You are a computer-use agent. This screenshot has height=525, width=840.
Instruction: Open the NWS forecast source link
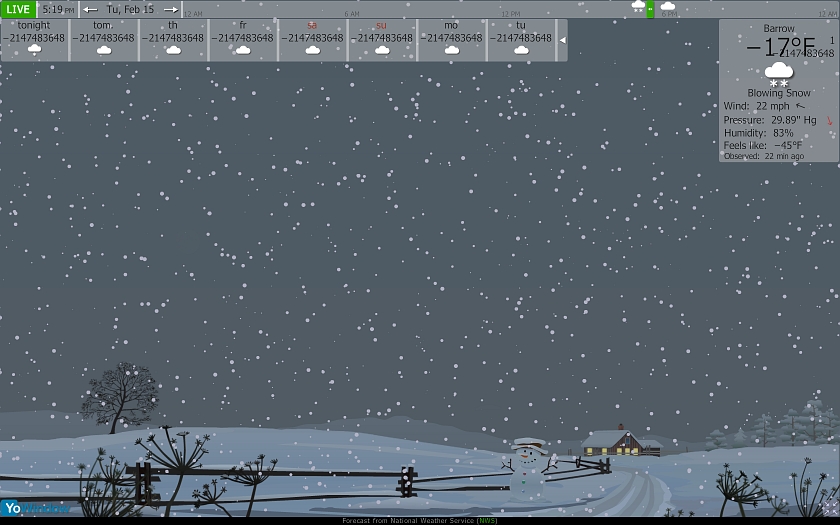487,520
